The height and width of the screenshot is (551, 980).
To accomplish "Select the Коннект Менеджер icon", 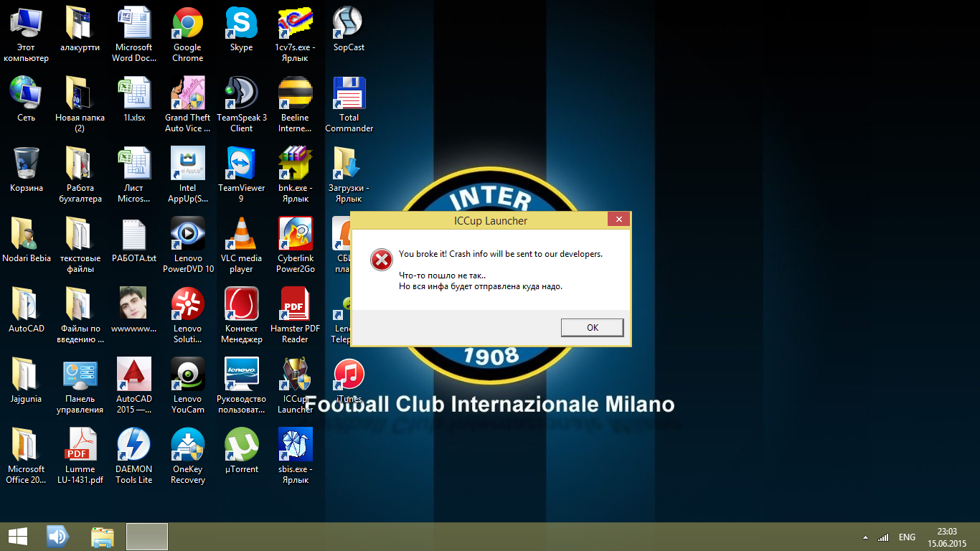I will coord(241,316).
